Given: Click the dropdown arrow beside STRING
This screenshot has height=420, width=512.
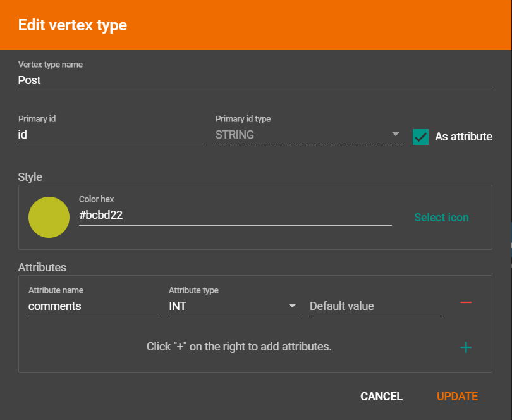Looking at the screenshot, I should [396, 134].
